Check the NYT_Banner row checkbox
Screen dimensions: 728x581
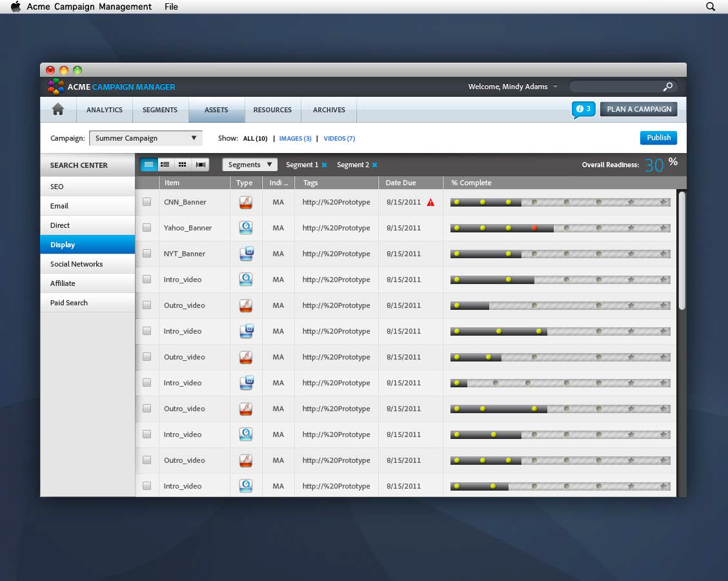pyautogui.click(x=147, y=253)
